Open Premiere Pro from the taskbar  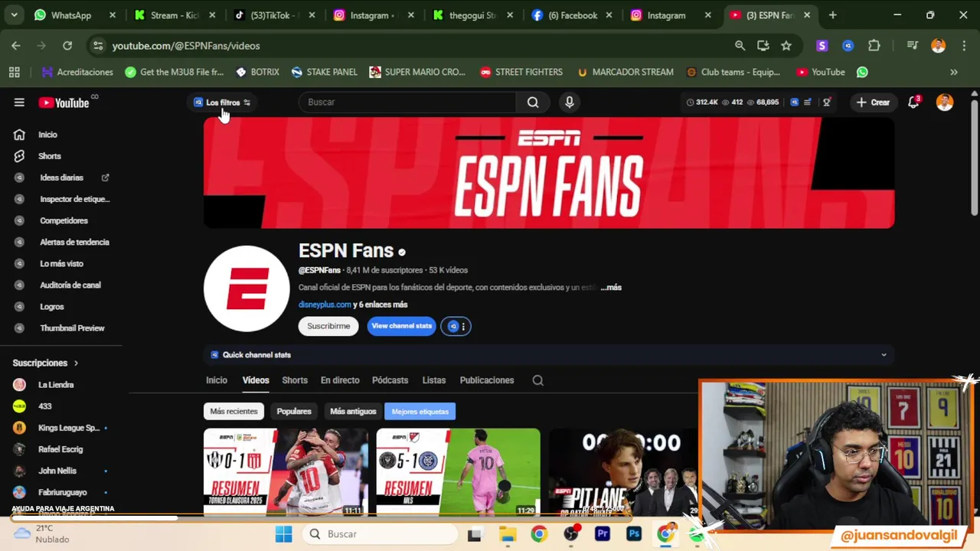[603, 534]
